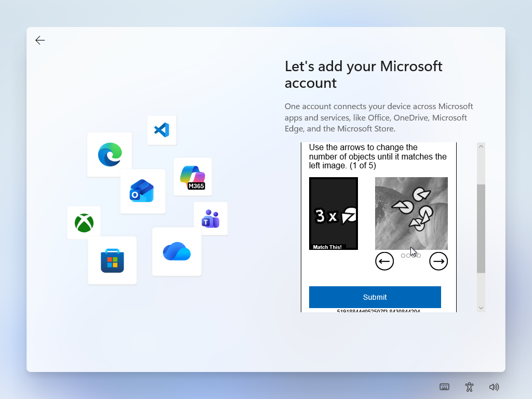Click the Match This reference image
Image resolution: width=532 pixels, height=399 pixels.
333,214
